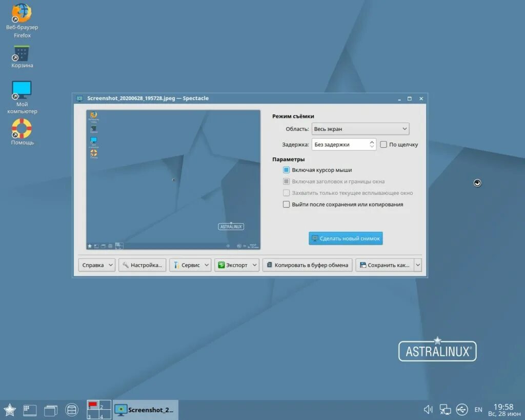Toggle the EN keyboard layout indicator
Image resolution: width=525 pixels, height=420 pixels.
coord(478,409)
